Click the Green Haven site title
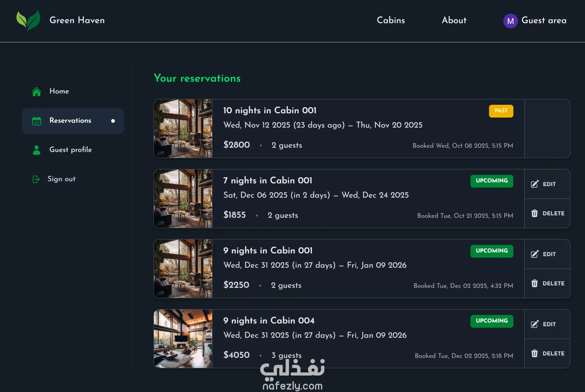This screenshot has width=585, height=392. (x=77, y=20)
